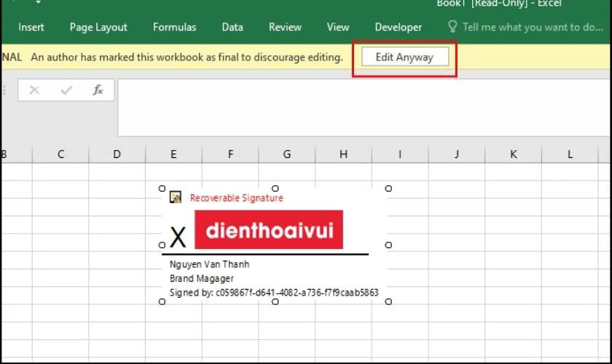Go to the Review tab
The image size is (612, 364).
(x=285, y=28)
